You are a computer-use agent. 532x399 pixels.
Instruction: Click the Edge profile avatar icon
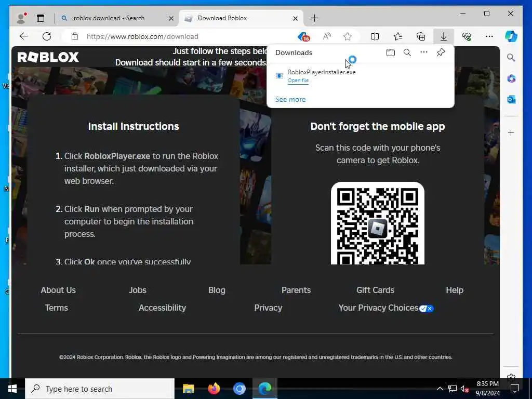tap(21, 18)
